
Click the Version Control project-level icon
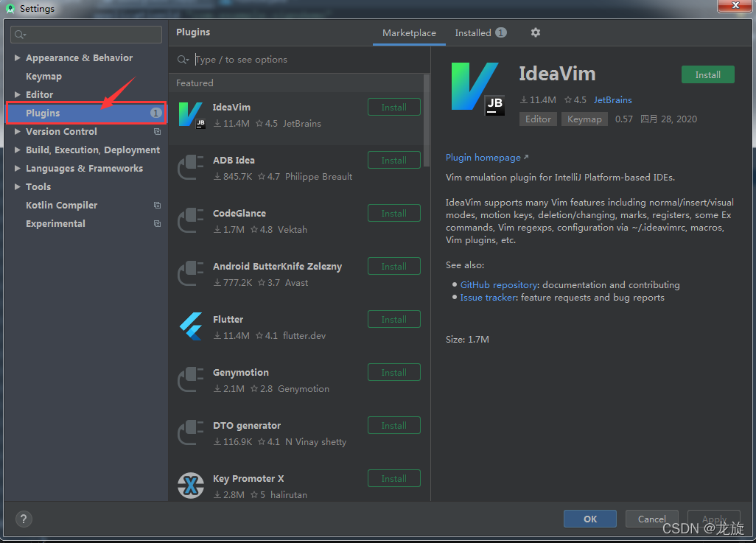(x=157, y=132)
